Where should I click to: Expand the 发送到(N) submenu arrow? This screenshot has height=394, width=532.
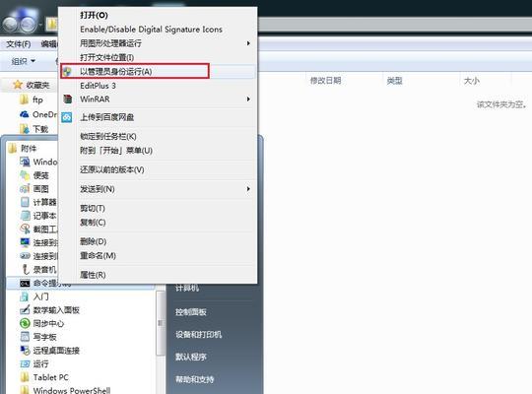click(x=248, y=189)
